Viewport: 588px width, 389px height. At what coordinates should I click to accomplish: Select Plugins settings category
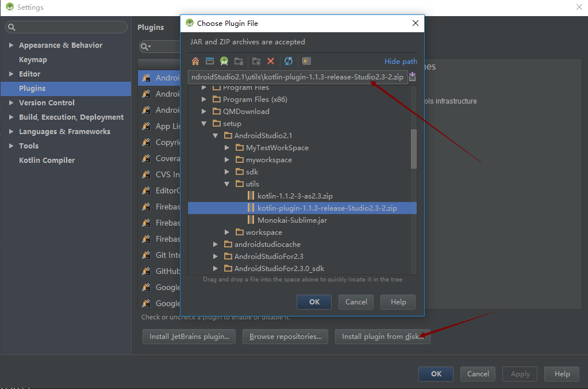point(66,89)
